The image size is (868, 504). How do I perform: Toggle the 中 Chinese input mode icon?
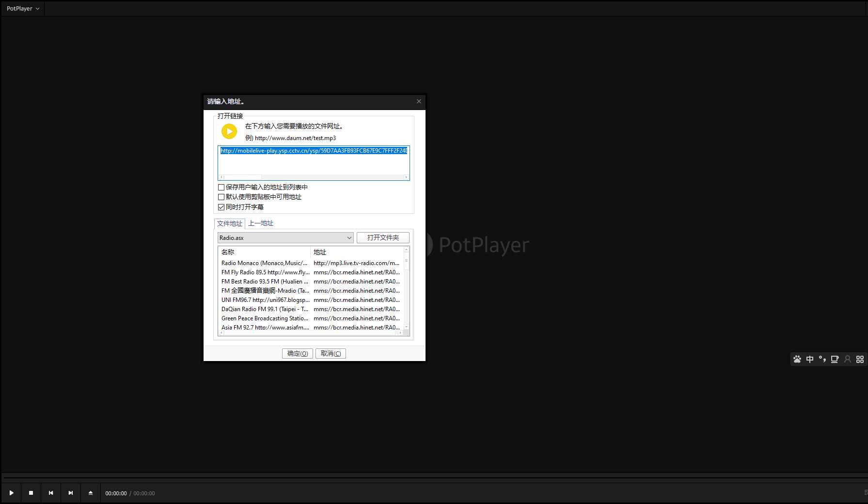810,359
